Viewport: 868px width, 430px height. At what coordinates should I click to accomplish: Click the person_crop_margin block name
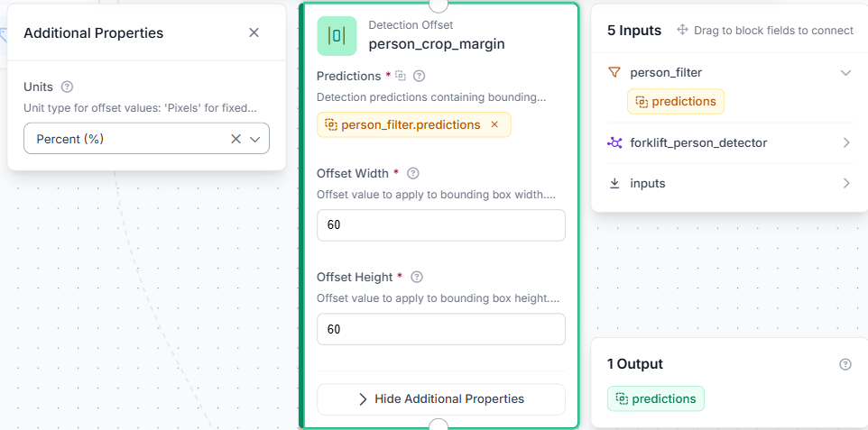click(x=437, y=44)
